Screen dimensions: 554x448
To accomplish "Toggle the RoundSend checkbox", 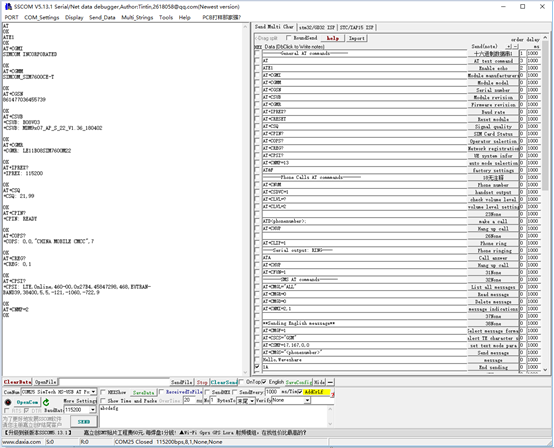I will 288,37.
